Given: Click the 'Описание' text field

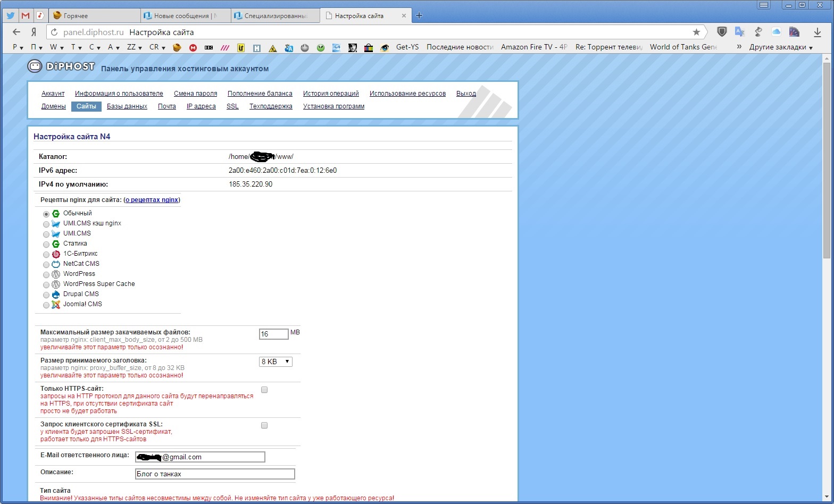Looking at the screenshot, I should 215,474.
